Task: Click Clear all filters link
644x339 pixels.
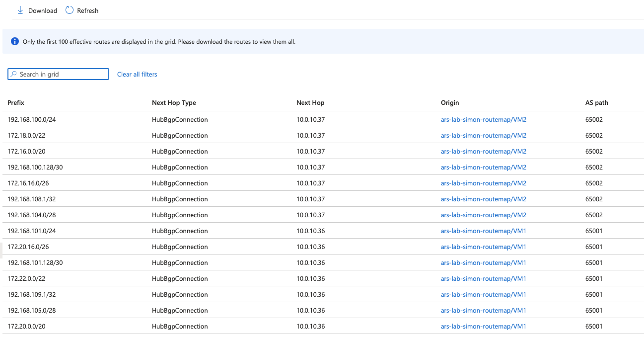Action: coord(137,74)
